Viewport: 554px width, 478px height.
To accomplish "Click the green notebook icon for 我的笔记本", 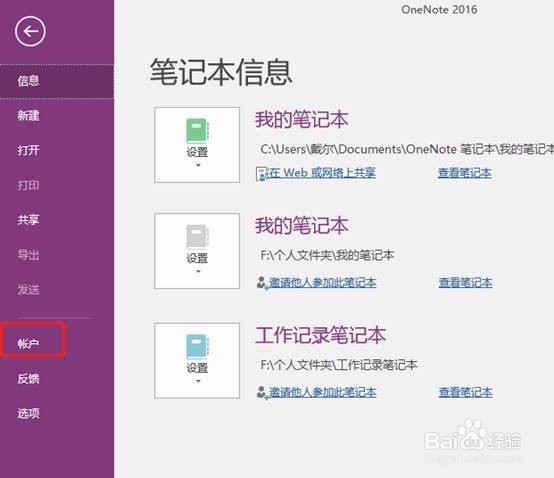I will click(198, 131).
